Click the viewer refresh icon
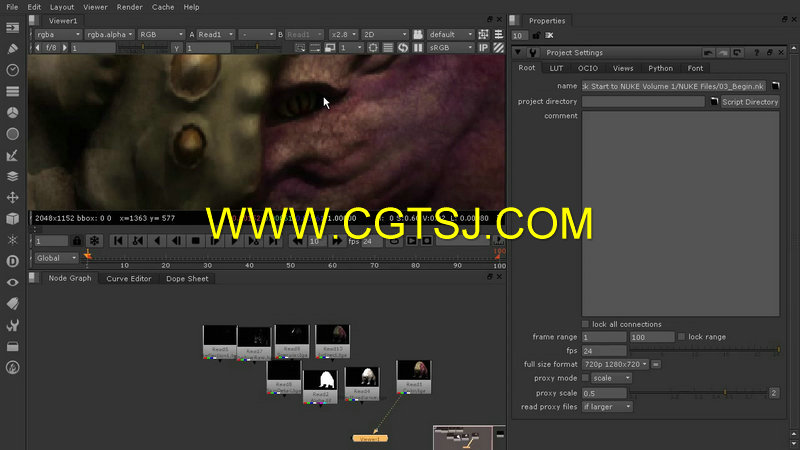The width and height of the screenshot is (800, 450). click(x=403, y=47)
